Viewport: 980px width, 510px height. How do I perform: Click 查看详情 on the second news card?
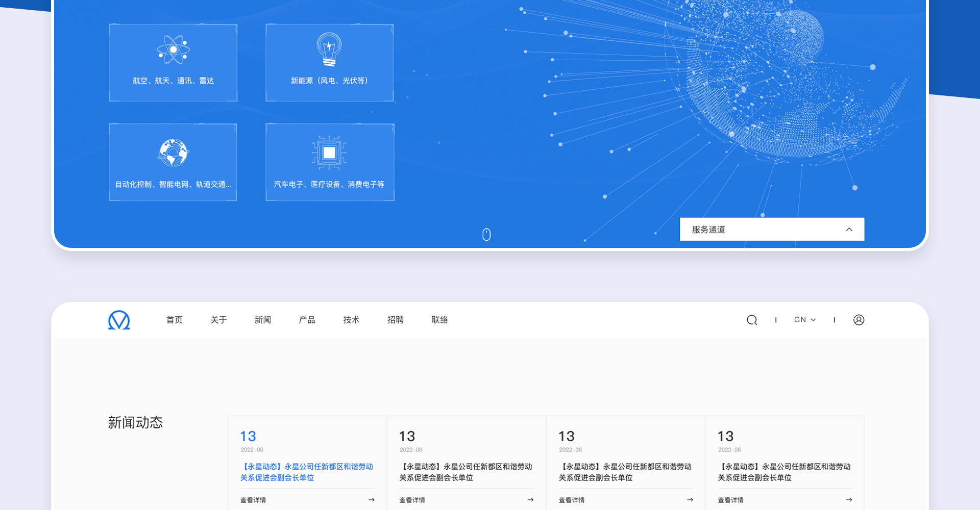click(412, 500)
